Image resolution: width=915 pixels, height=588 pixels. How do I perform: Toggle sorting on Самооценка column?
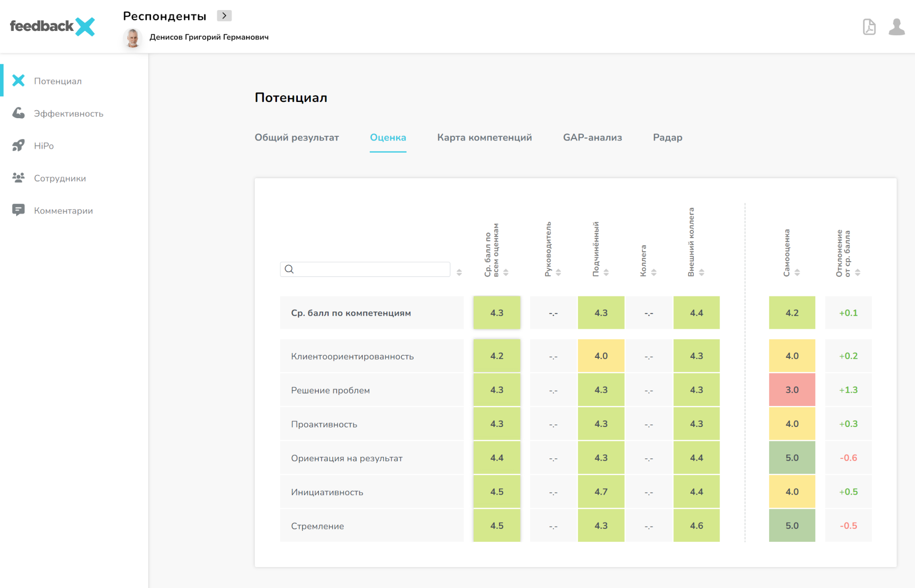797,272
